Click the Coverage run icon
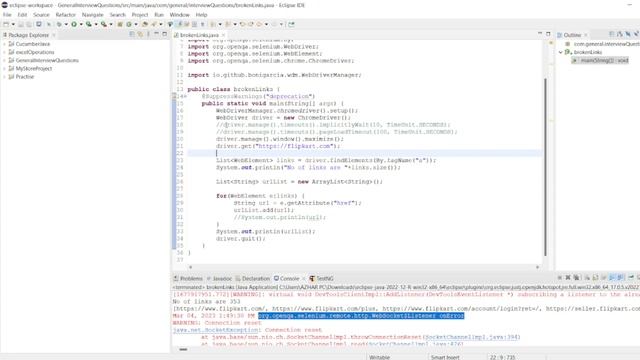This screenshot has width=640, height=360. pos(89,24)
